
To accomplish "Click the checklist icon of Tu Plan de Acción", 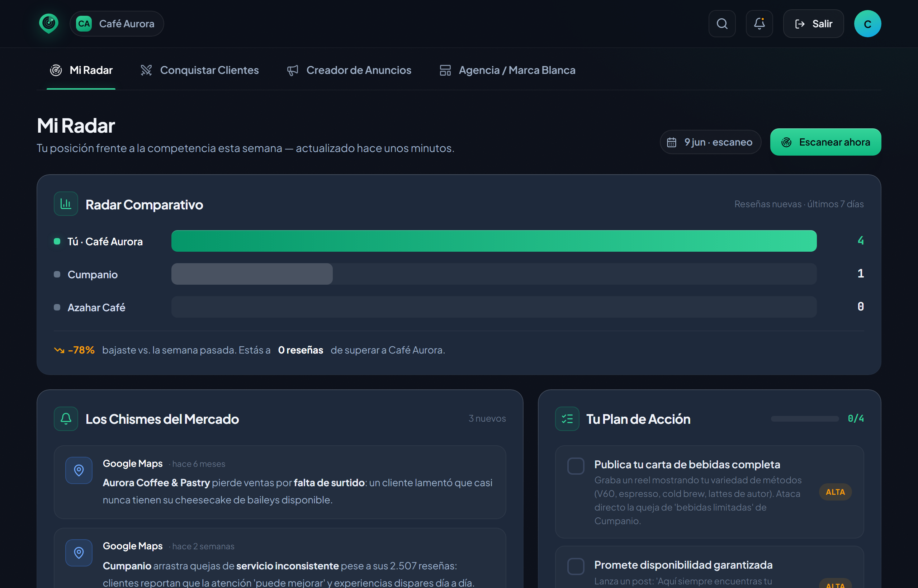I will point(567,419).
